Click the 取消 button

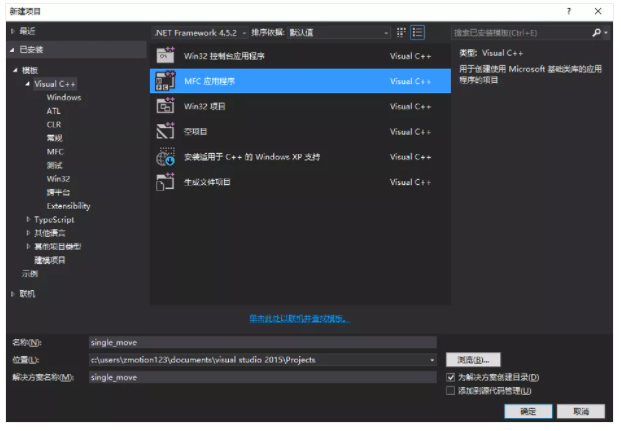581,411
